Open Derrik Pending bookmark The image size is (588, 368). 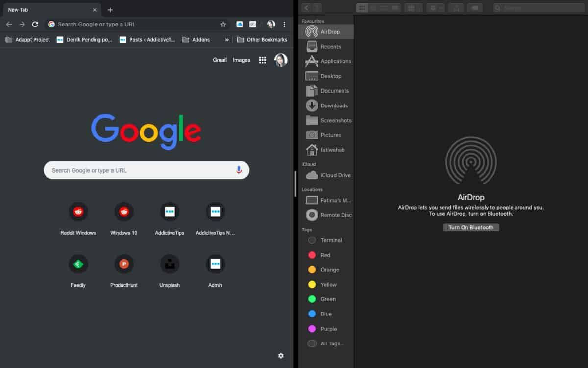[85, 40]
